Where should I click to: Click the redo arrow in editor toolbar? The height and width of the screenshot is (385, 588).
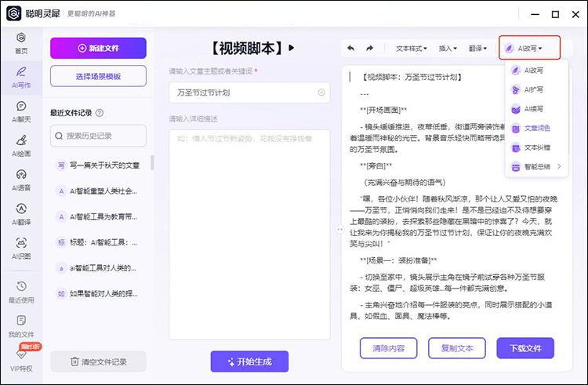tap(369, 49)
